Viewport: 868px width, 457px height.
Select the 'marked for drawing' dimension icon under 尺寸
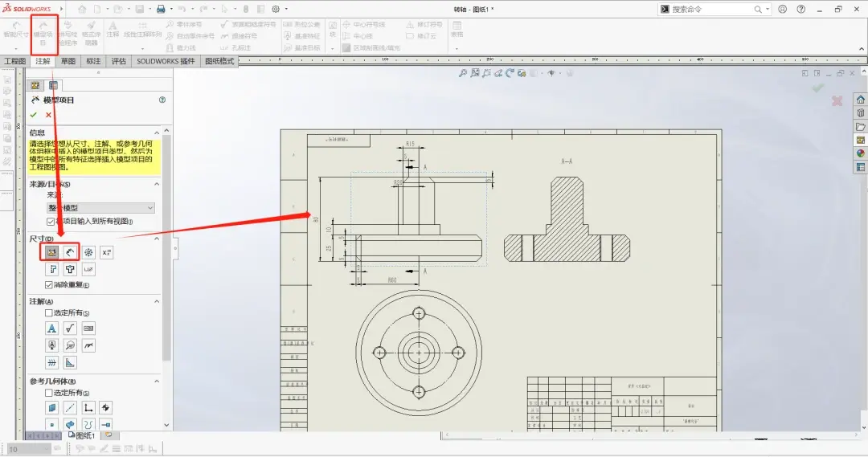pyautogui.click(x=52, y=252)
